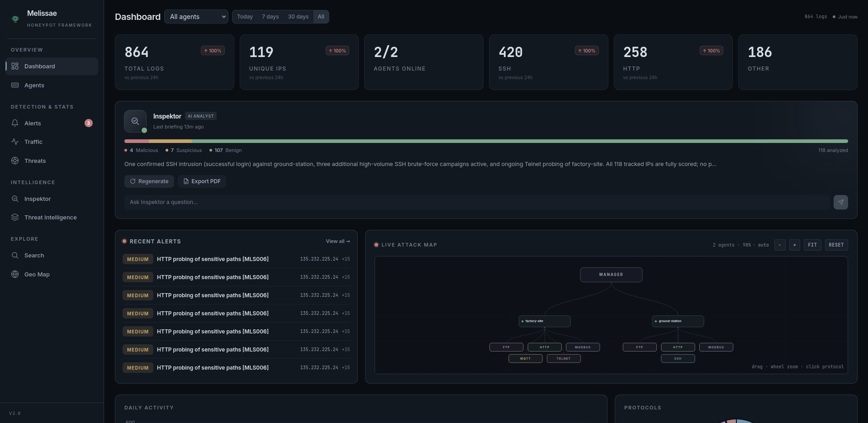The width and height of the screenshot is (868, 423).
Task: Click the '118 analyzed' text
Action: tap(833, 150)
